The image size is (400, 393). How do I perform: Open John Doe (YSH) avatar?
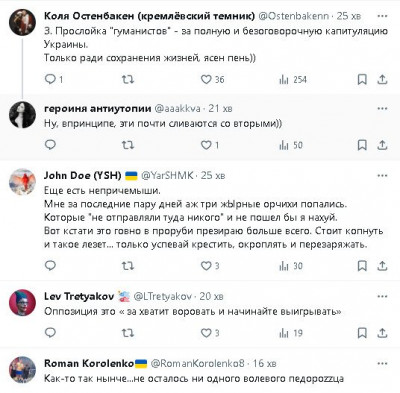click(22, 182)
